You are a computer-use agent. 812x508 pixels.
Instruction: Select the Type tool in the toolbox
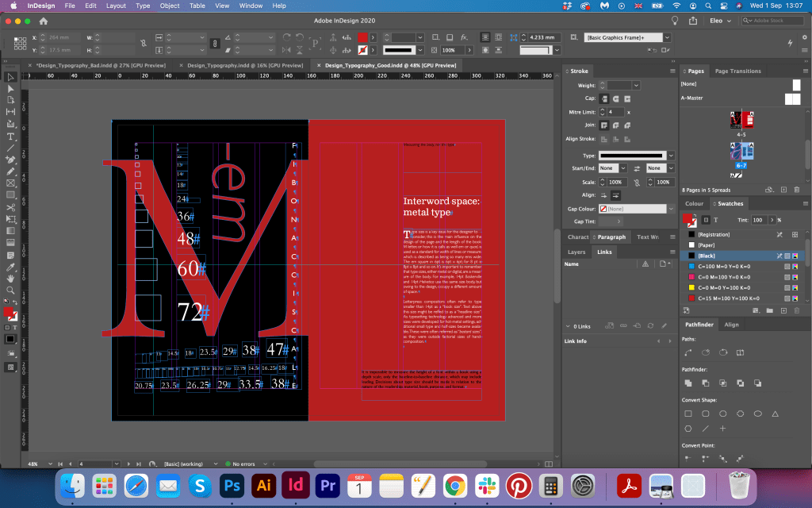click(x=10, y=136)
